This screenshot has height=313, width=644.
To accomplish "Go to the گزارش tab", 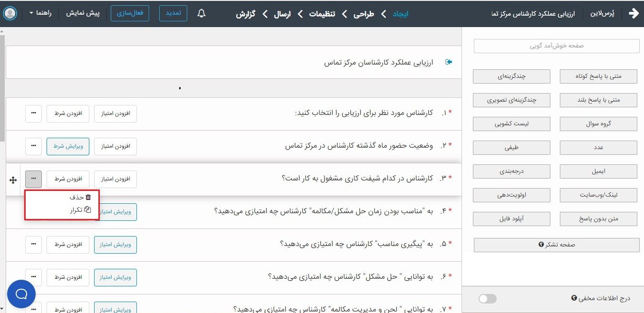I will pyautogui.click(x=245, y=14).
